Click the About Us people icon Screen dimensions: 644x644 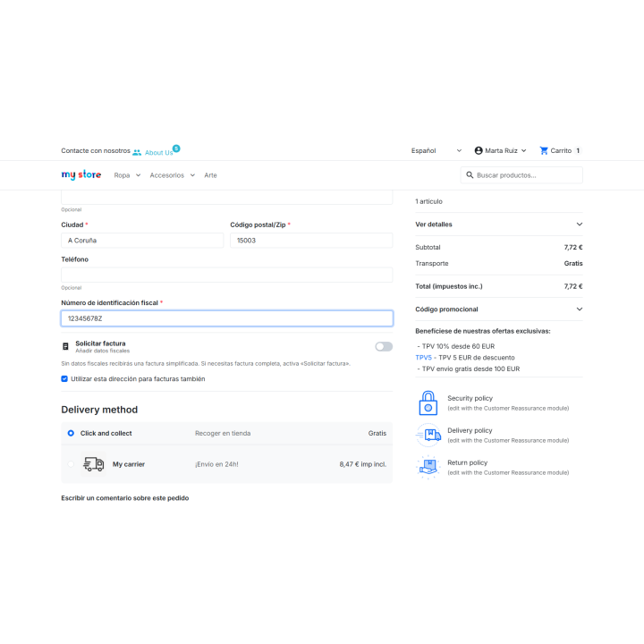click(137, 152)
